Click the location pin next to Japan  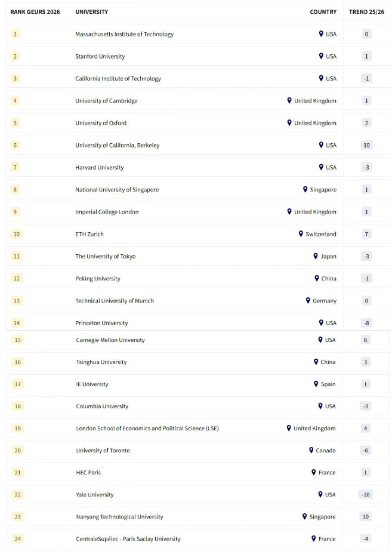click(316, 256)
